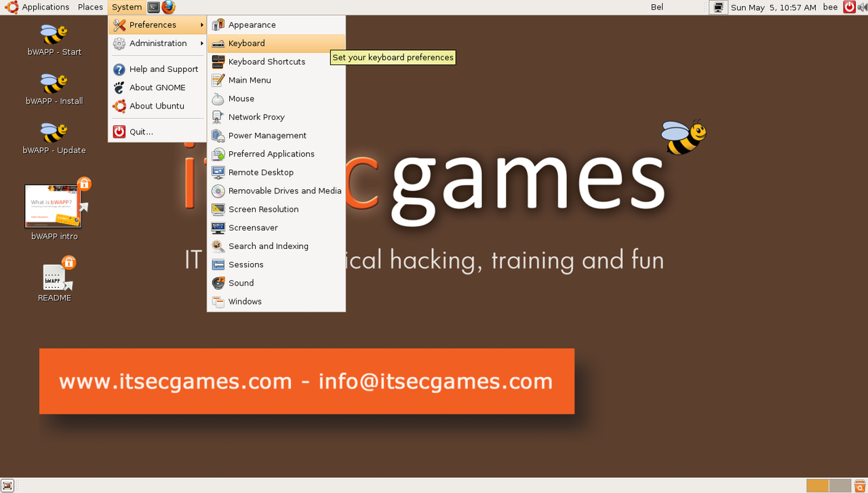Open the trash icon in bottom panel

[860, 486]
